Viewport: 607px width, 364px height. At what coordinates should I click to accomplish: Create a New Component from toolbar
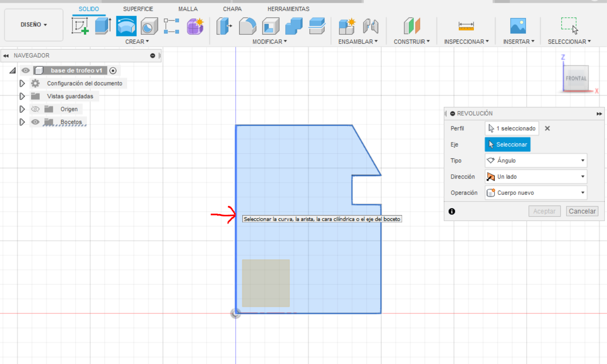click(x=347, y=26)
